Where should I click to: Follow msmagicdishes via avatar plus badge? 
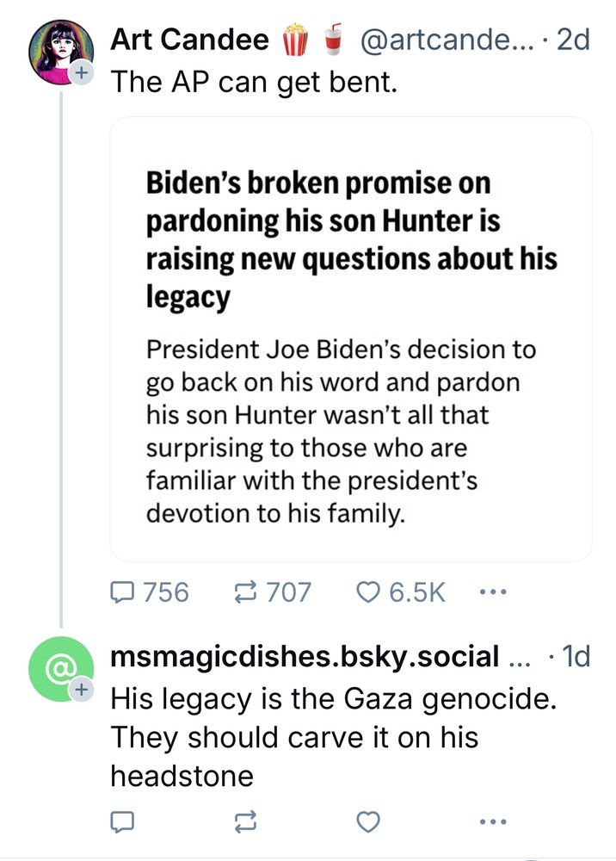[82, 690]
